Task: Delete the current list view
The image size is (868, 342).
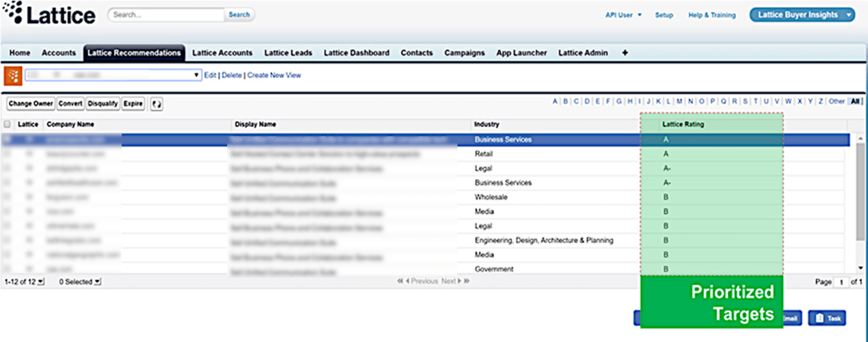Action: 232,75
